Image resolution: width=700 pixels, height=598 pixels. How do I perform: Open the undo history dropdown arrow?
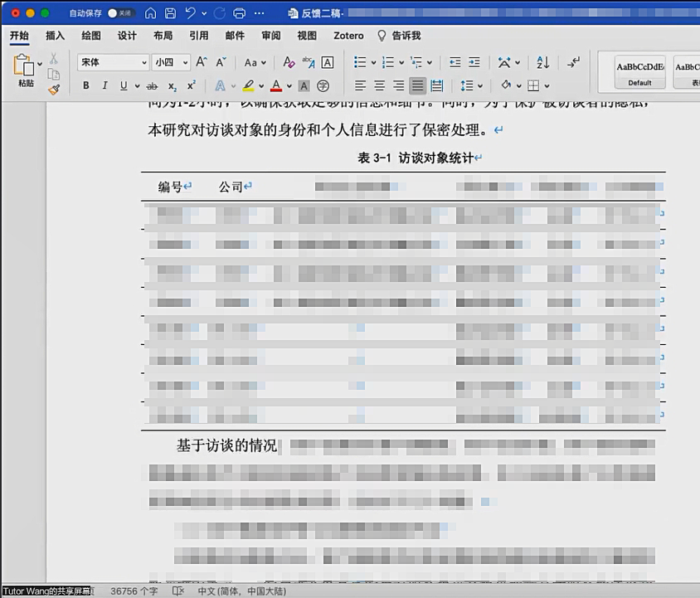(204, 13)
